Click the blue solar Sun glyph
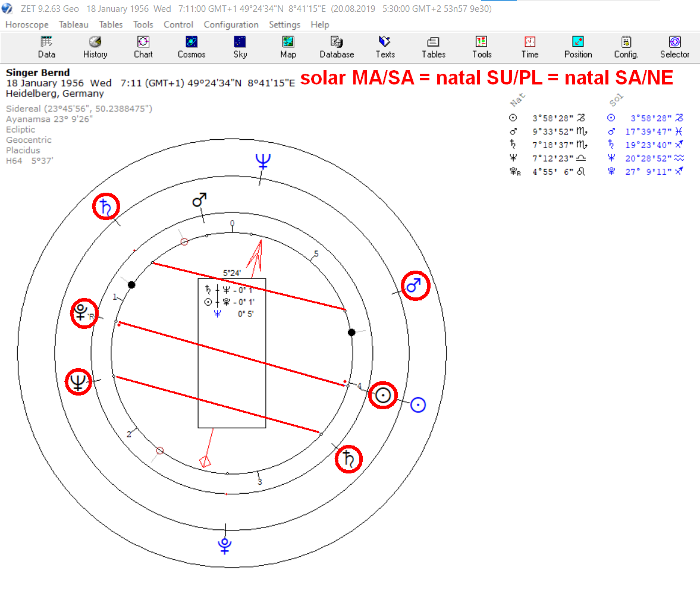 418,405
